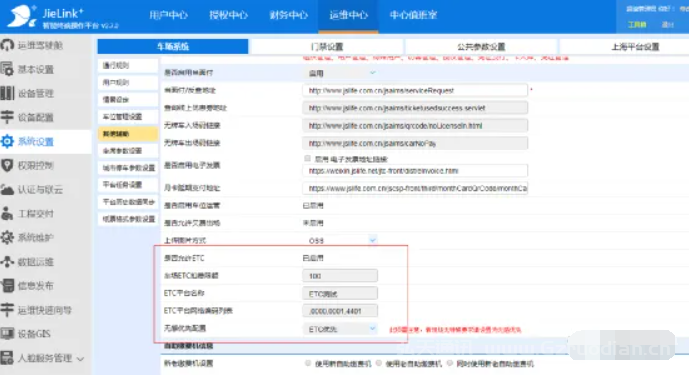Click 设备管理 in the sidebar
The width and height of the screenshot is (689, 375).
point(36,93)
